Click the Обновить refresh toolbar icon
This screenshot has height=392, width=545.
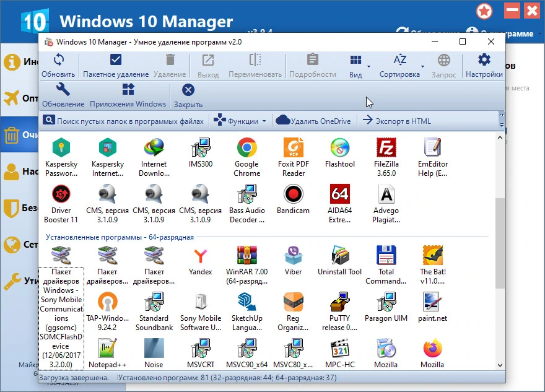[58, 66]
